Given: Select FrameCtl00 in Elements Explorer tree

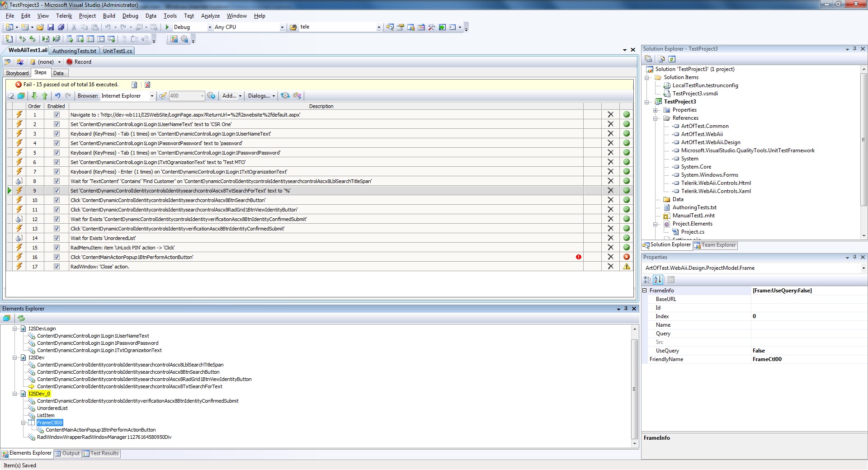Looking at the screenshot, I should pyautogui.click(x=50, y=423).
